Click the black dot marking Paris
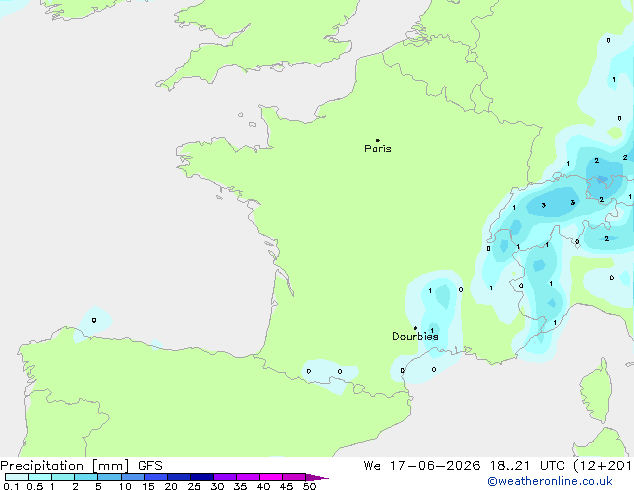Screen dimensions: 634x490 click(x=378, y=140)
